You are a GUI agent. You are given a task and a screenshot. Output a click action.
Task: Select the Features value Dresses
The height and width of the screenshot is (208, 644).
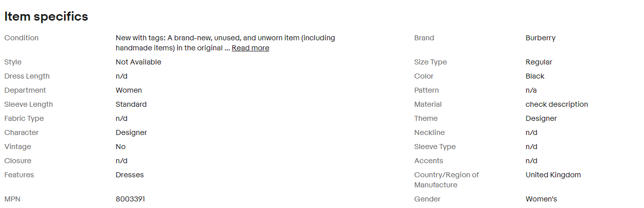pos(130,175)
